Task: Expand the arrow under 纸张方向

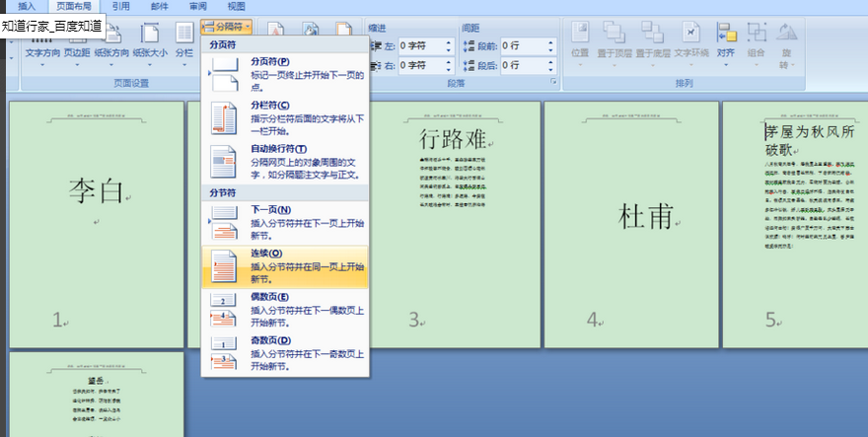Action: [111, 64]
